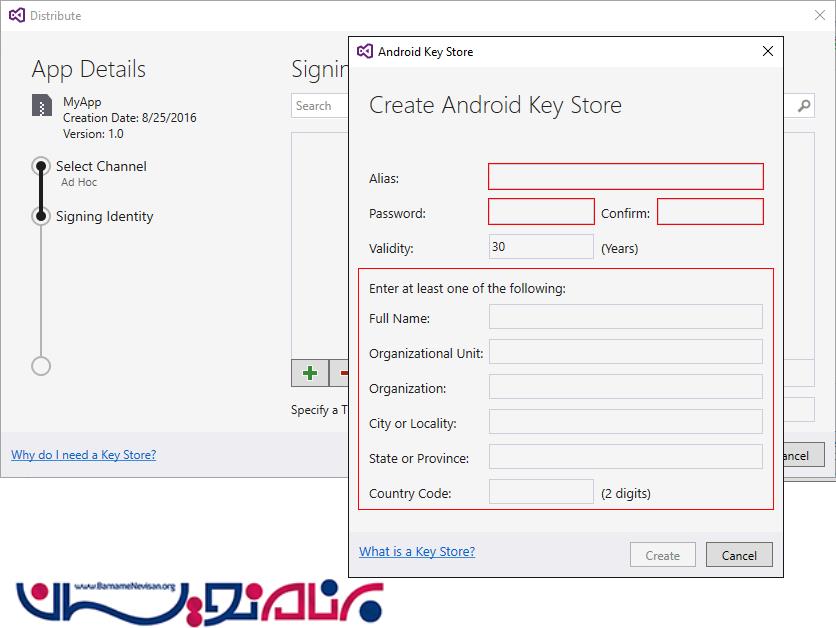This screenshot has width=836, height=628.
Task: Select the Signing Identity step marker
Action: (x=41, y=216)
